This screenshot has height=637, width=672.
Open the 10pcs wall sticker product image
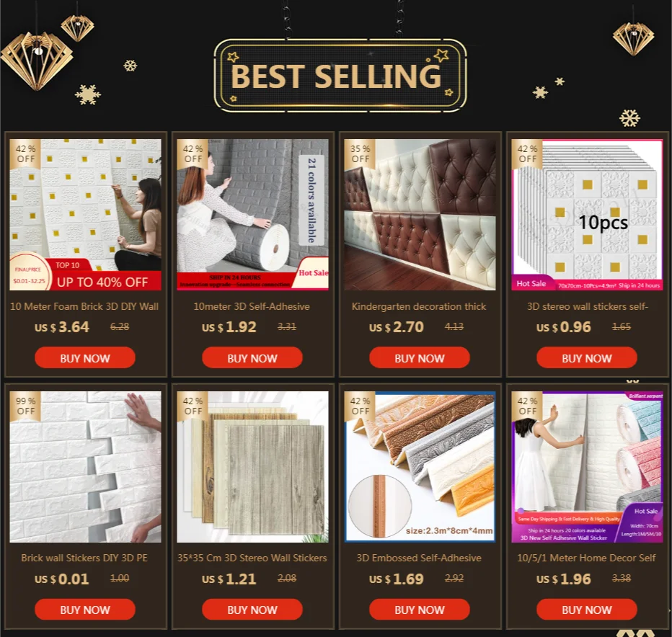(587, 215)
